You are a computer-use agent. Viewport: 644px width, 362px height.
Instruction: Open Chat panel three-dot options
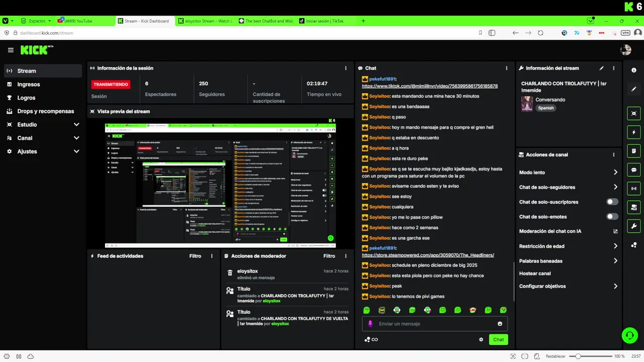(x=507, y=68)
